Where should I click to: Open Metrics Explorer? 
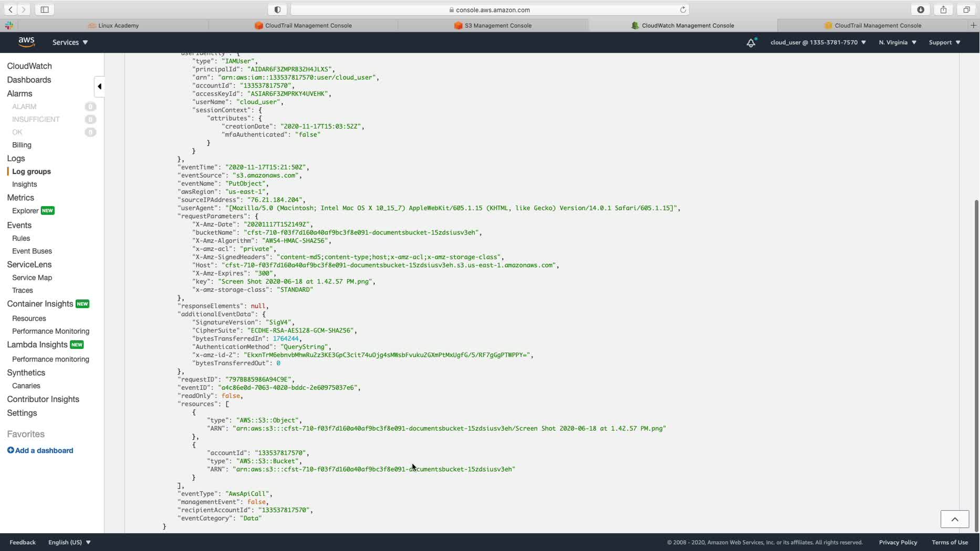[25, 211]
